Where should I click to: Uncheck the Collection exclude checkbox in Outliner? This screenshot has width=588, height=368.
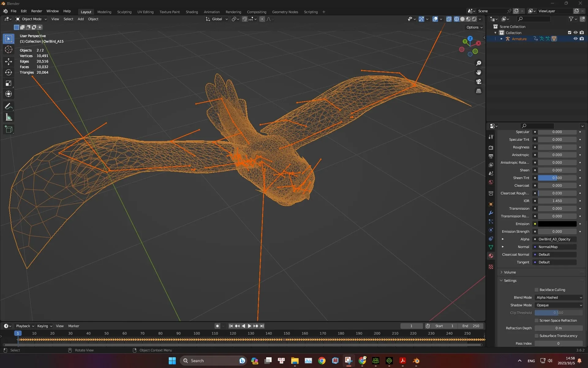pyautogui.click(x=570, y=33)
